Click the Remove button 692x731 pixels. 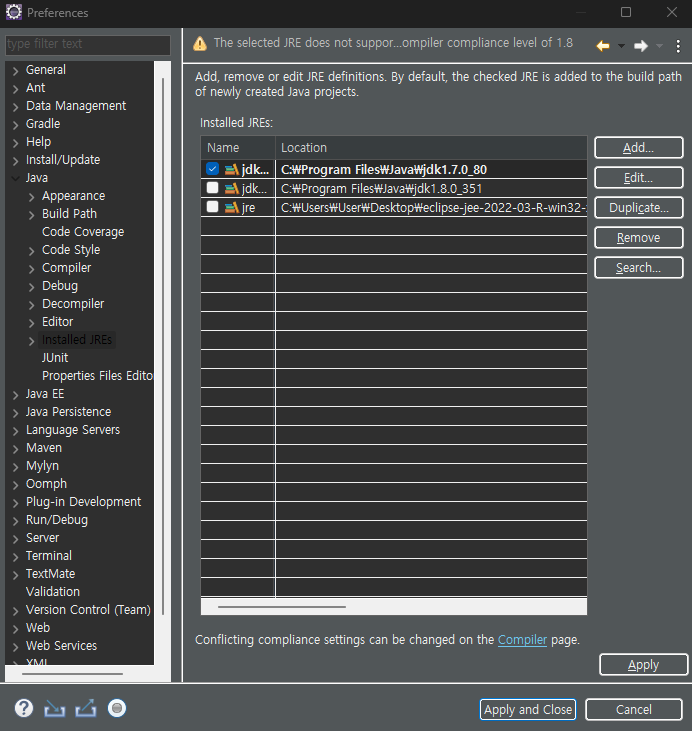click(x=638, y=238)
